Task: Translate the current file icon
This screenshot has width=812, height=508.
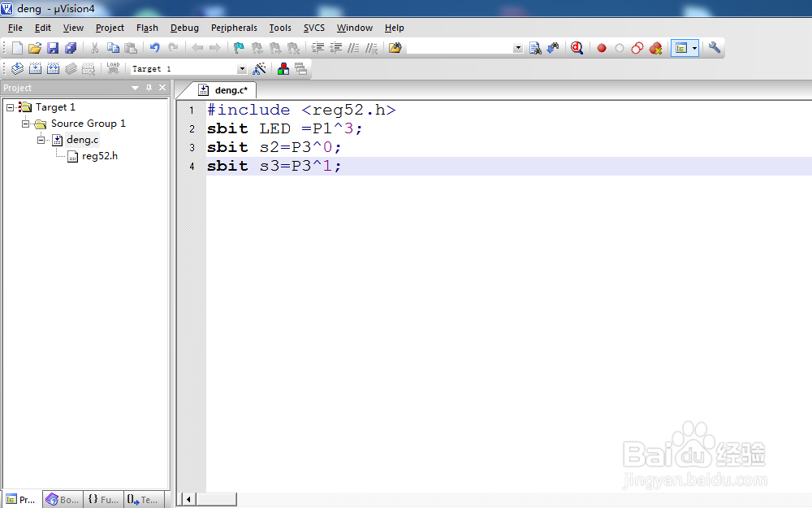Action: tap(17, 68)
